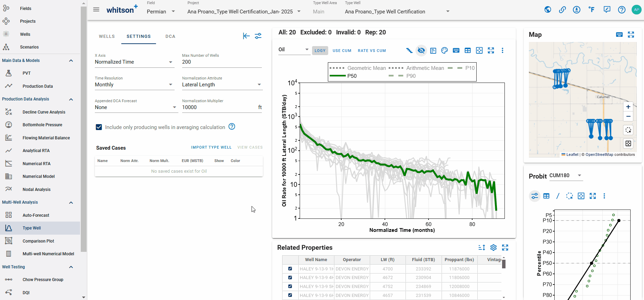Viewport: 644px width, 300px height.
Task: Expand the oil chart to fullscreen
Action: [491, 51]
